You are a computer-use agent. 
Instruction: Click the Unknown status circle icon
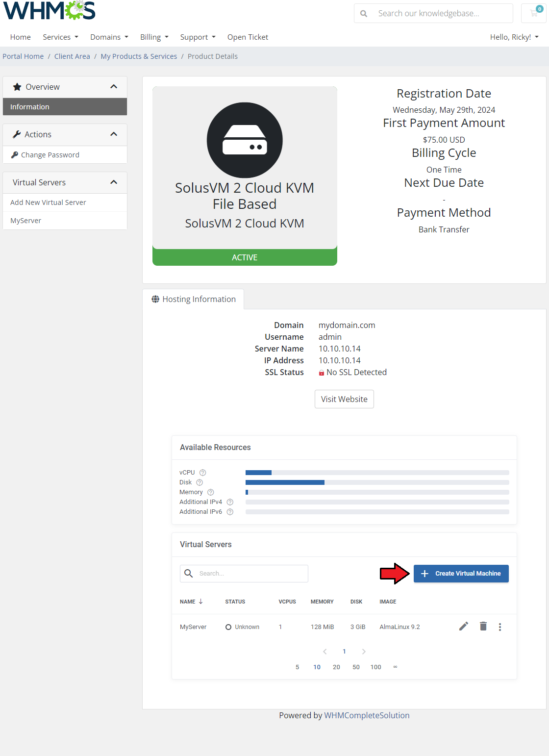(x=228, y=627)
